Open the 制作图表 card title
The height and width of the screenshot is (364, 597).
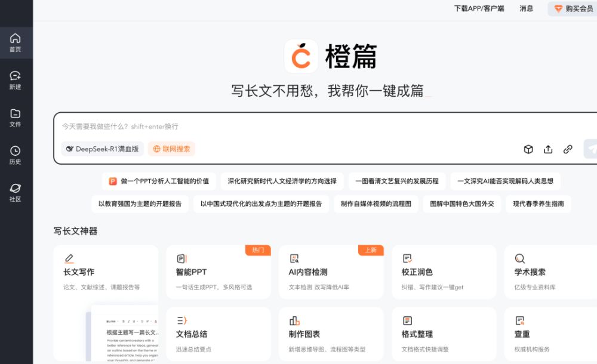(304, 334)
